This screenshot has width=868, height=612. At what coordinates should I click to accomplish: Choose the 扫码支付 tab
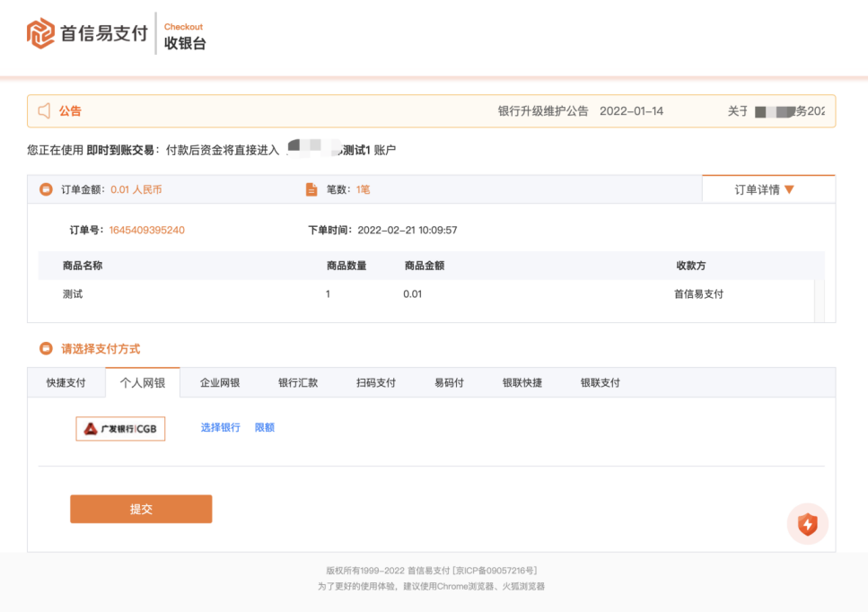tap(376, 382)
